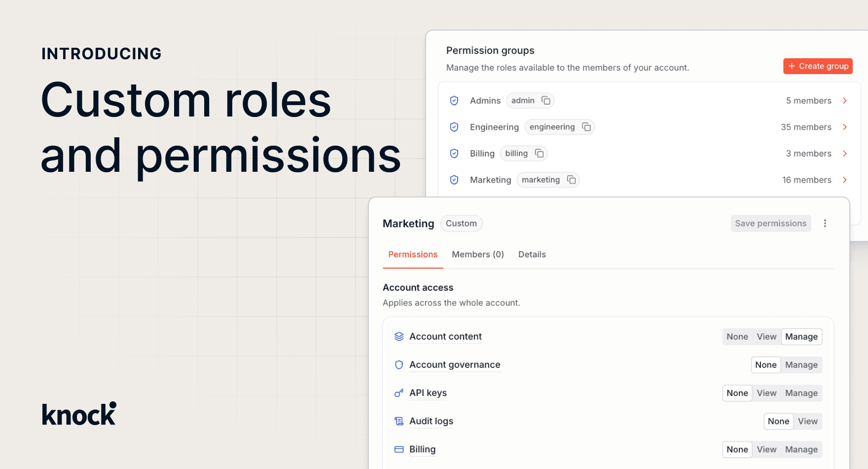This screenshot has height=469, width=868.
Task: Click the Billing credit card icon
Action: click(x=399, y=449)
